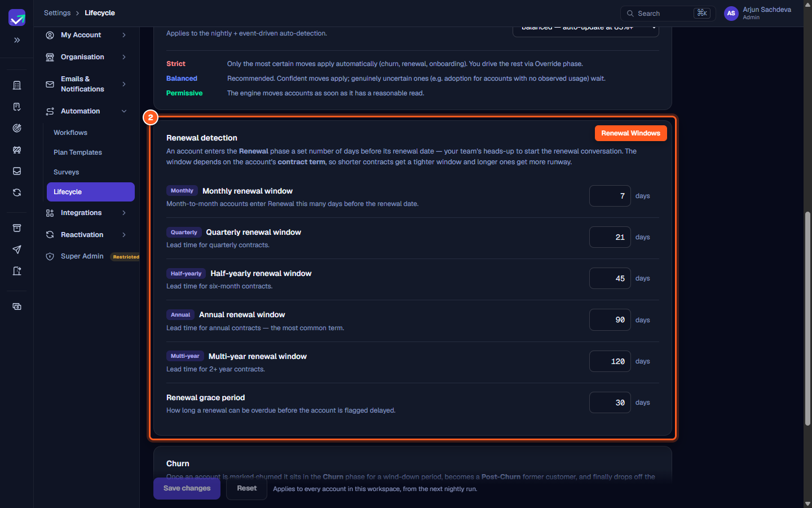Click the "Strict" mode label

tap(176, 64)
